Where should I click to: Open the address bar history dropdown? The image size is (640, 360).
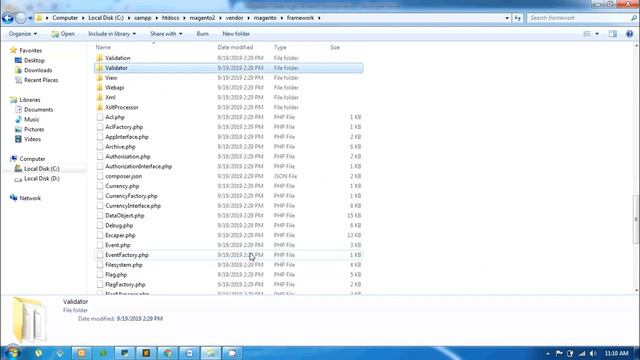click(x=507, y=18)
